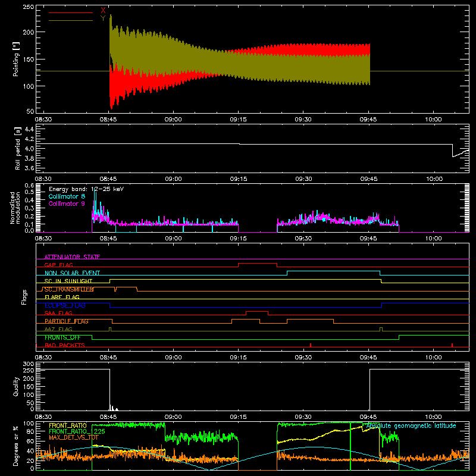
Task: Click the ECLIPSE_FLAG label
Action: tap(65, 305)
